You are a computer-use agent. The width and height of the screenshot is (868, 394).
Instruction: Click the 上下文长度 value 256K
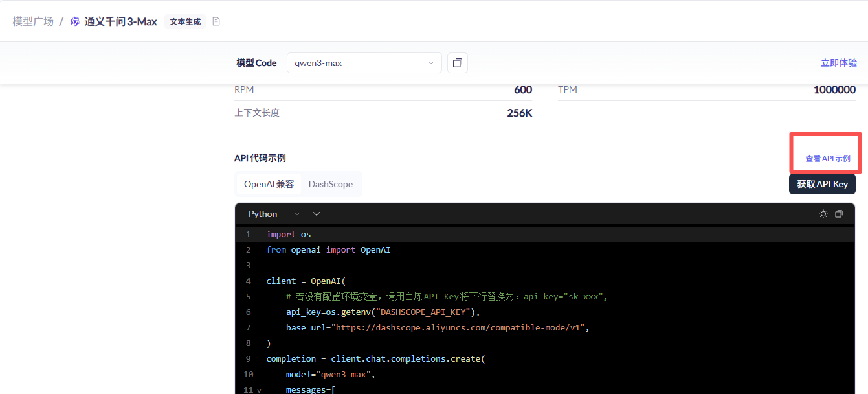coord(520,113)
